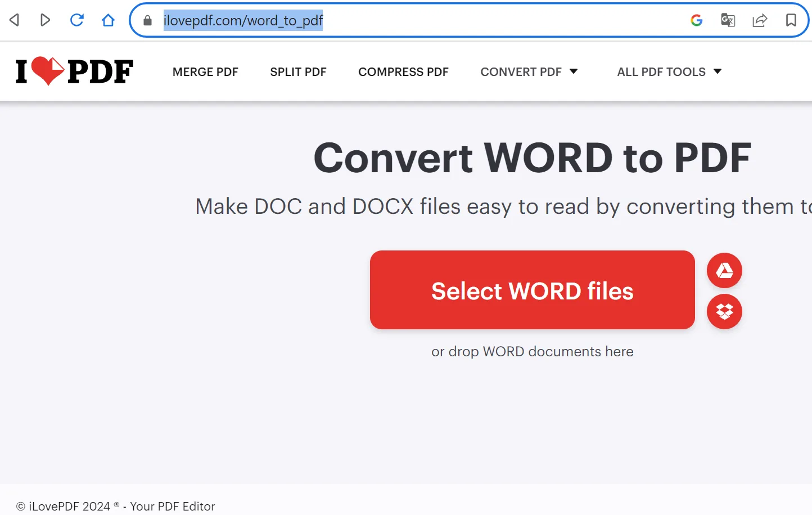Open the iLovePDF logo home link
Image resolution: width=812 pixels, height=515 pixels.
74,71
